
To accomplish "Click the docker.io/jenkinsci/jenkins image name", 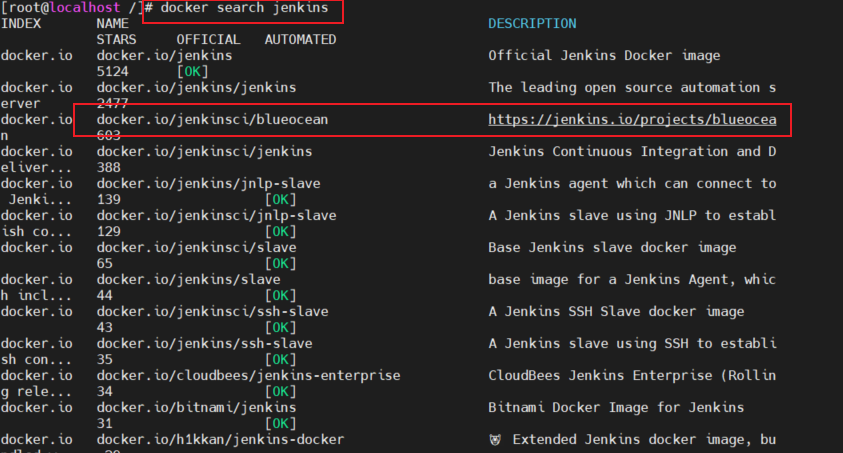I will (204, 152).
